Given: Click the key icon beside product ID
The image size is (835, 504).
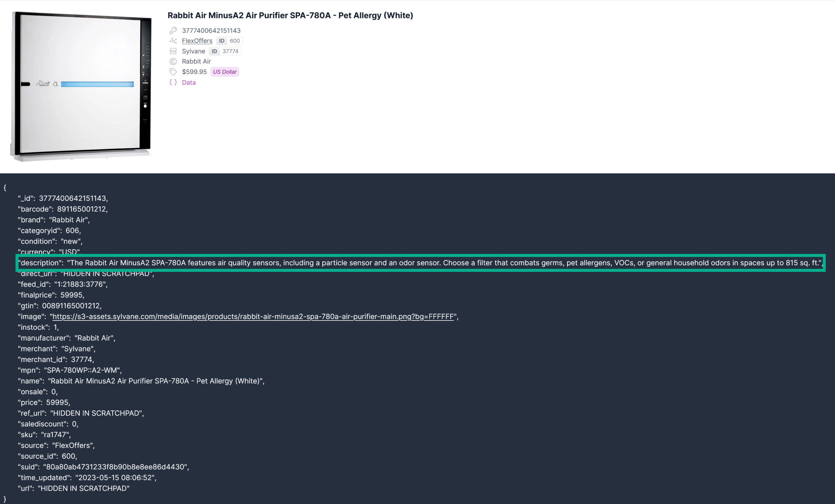Looking at the screenshot, I should [x=173, y=31].
